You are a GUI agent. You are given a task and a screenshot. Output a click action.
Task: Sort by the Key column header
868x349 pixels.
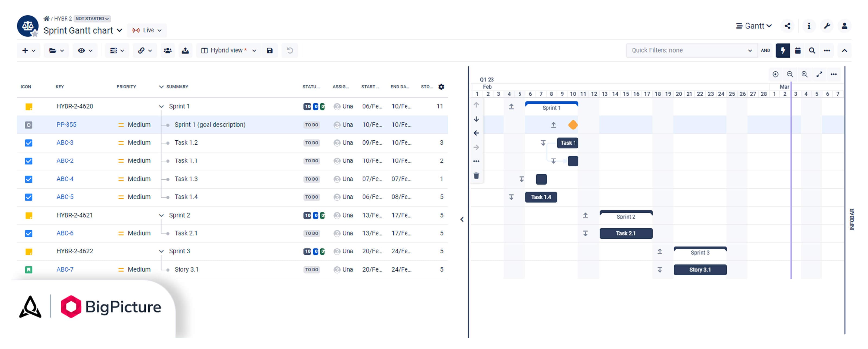coord(60,87)
